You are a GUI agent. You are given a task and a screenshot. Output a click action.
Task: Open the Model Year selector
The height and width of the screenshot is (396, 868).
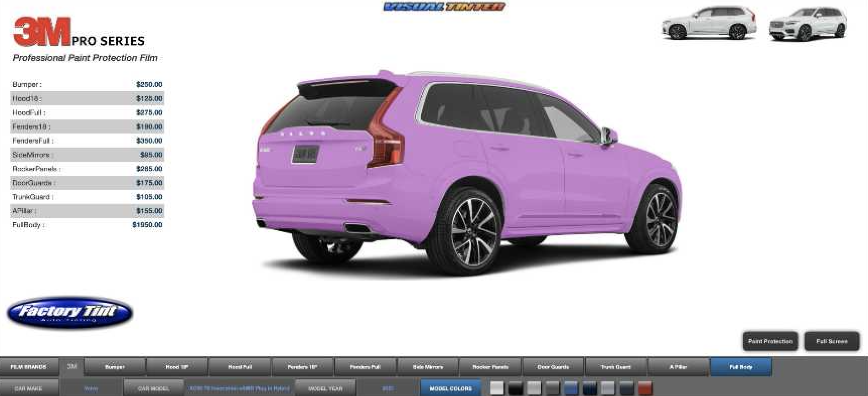[325, 388]
